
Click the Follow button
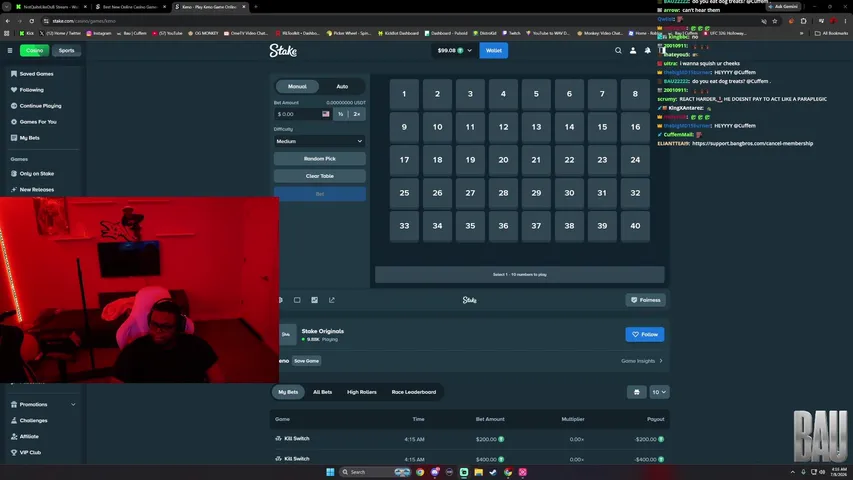pyautogui.click(x=645, y=334)
